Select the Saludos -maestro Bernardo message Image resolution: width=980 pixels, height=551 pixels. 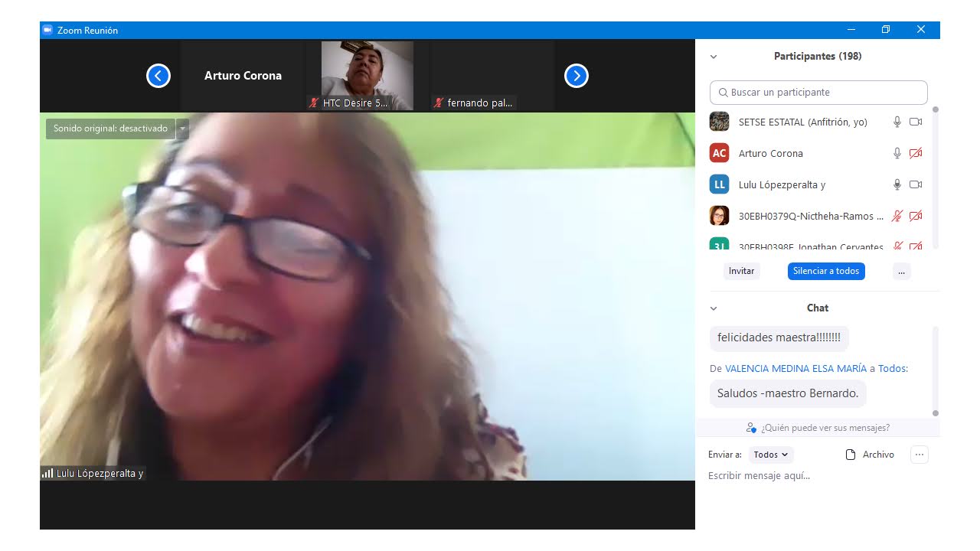click(788, 393)
